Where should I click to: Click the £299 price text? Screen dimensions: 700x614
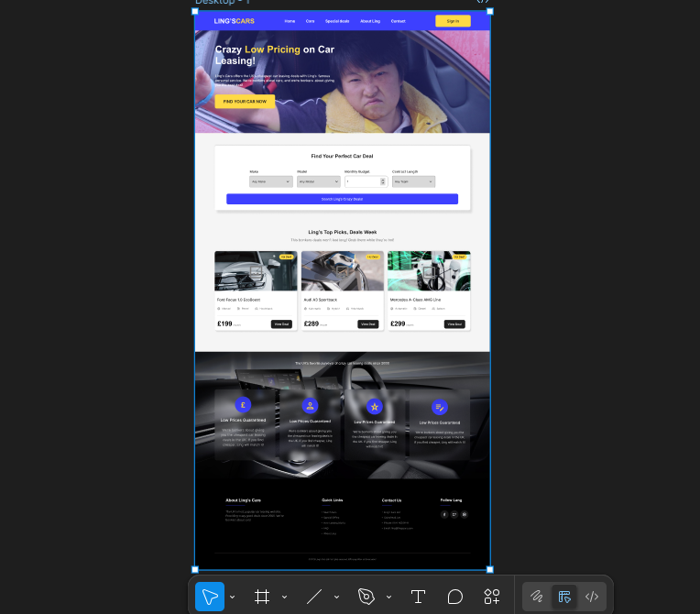coord(398,323)
